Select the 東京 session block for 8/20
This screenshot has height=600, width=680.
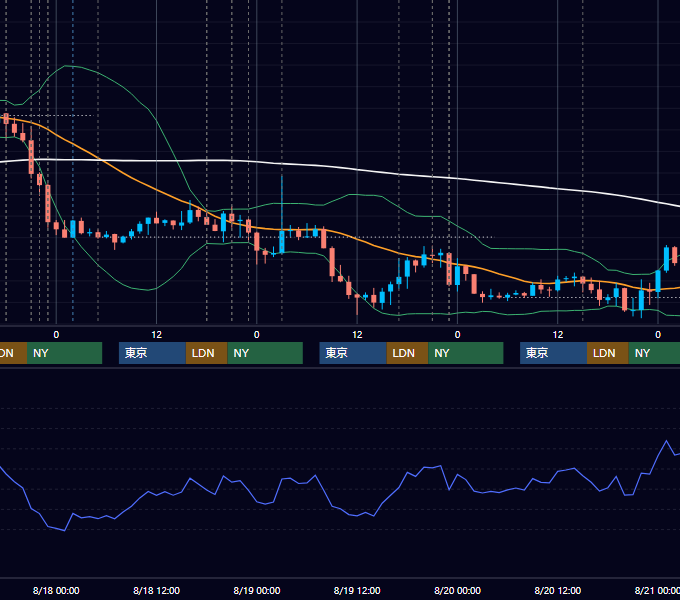pyautogui.click(x=553, y=353)
